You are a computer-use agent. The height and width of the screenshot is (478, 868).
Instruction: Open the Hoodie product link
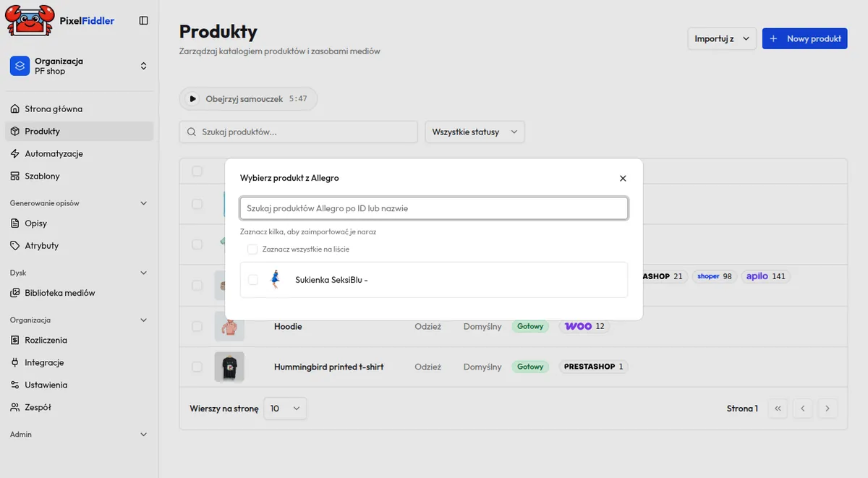coord(288,326)
